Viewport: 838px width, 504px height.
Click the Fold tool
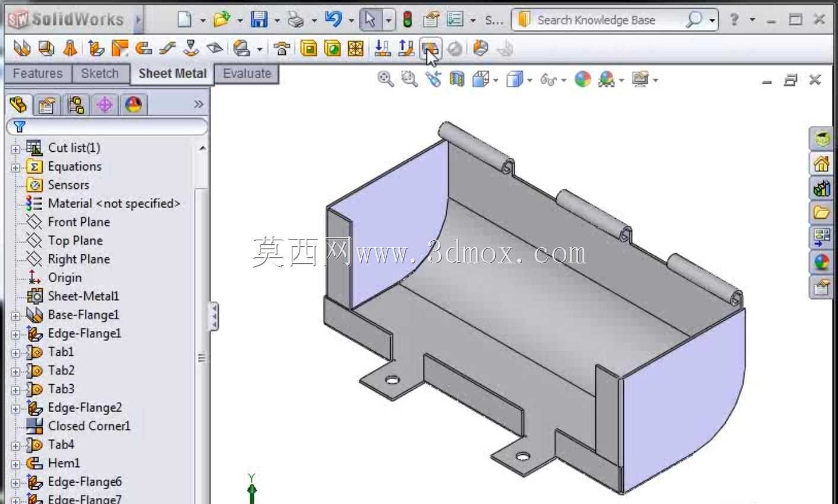[406, 49]
